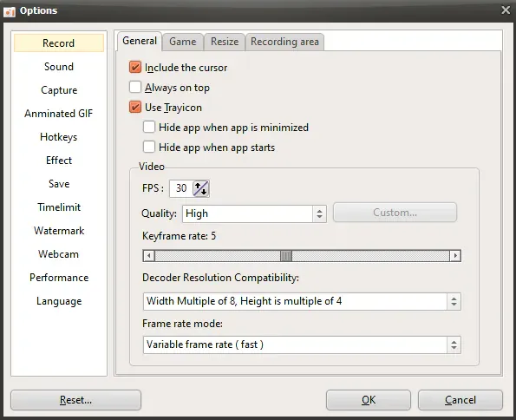Click the Keyframe rate: 5 label
The height and width of the screenshot is (420, 516).
tap(179, 236)
